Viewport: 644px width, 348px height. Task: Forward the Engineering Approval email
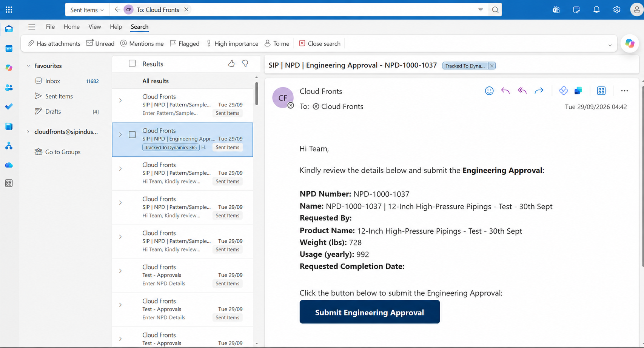tap(539, 91)
